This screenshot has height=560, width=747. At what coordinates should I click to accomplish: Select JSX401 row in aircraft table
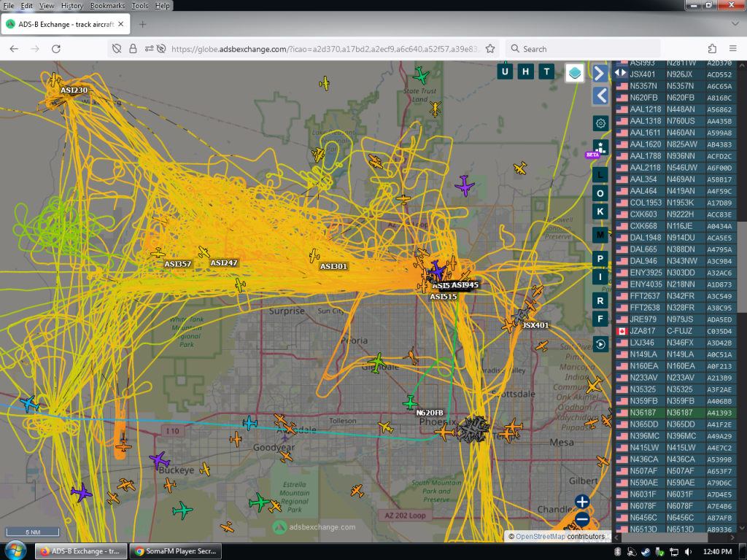pos(676,74)
